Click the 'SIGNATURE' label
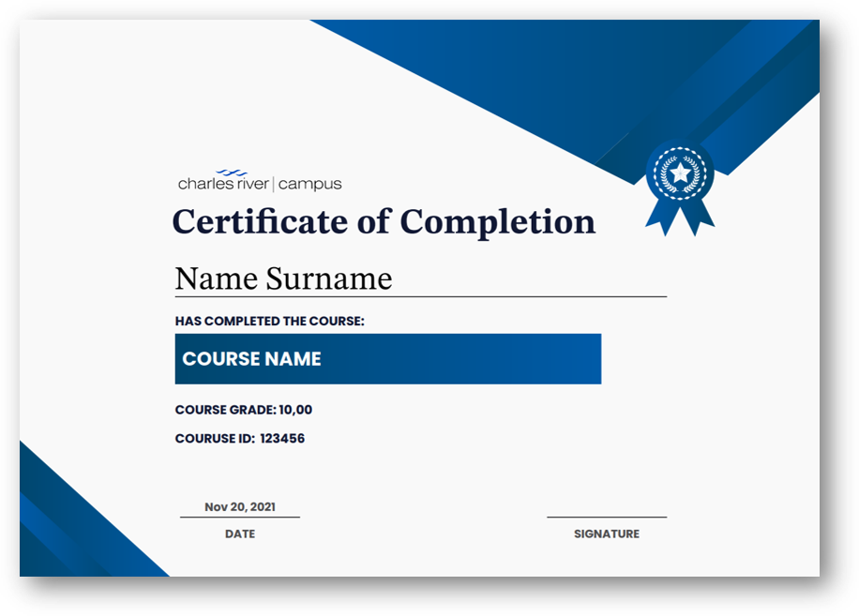859x616 pixels. click(x=607, y=533)
